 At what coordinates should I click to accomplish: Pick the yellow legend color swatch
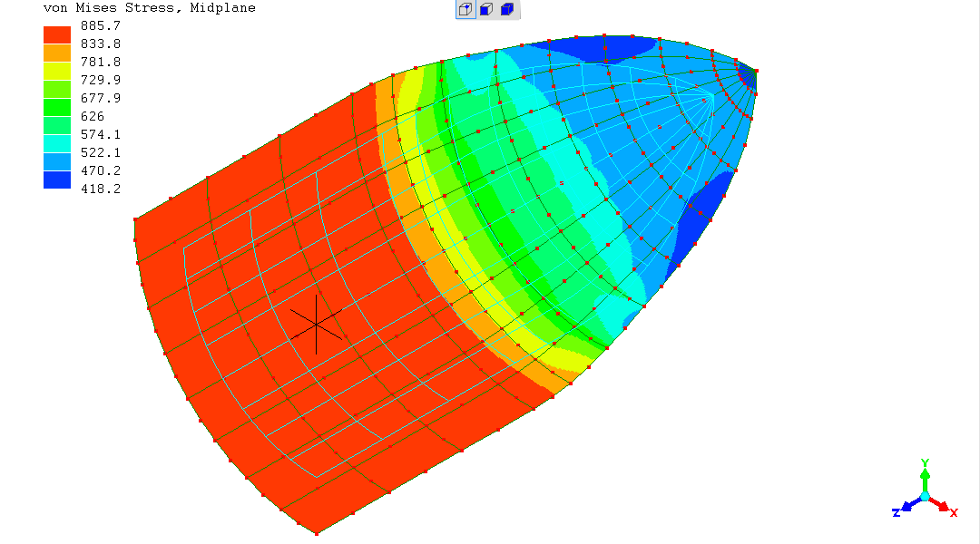(57, 71)
